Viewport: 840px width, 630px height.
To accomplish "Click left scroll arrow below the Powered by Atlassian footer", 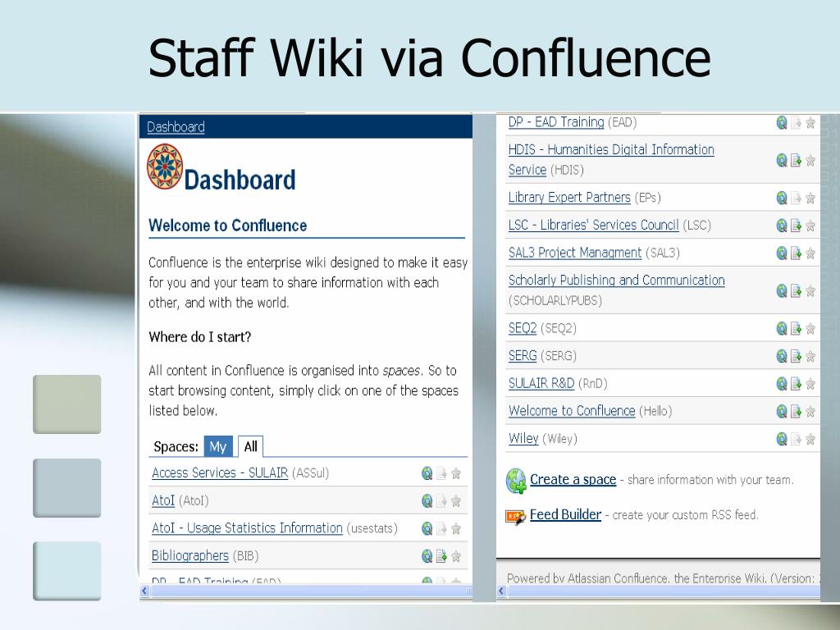I will click(x=501, y=591).
